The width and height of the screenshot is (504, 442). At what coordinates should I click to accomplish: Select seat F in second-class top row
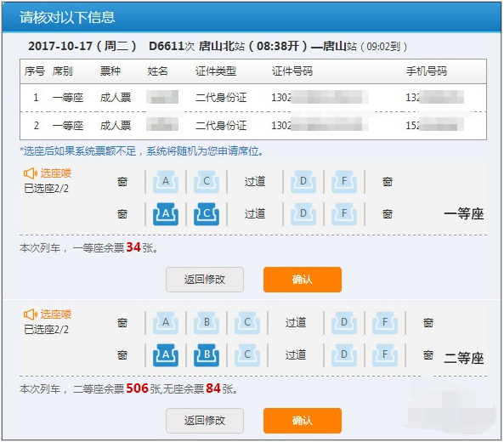[385, 323]
